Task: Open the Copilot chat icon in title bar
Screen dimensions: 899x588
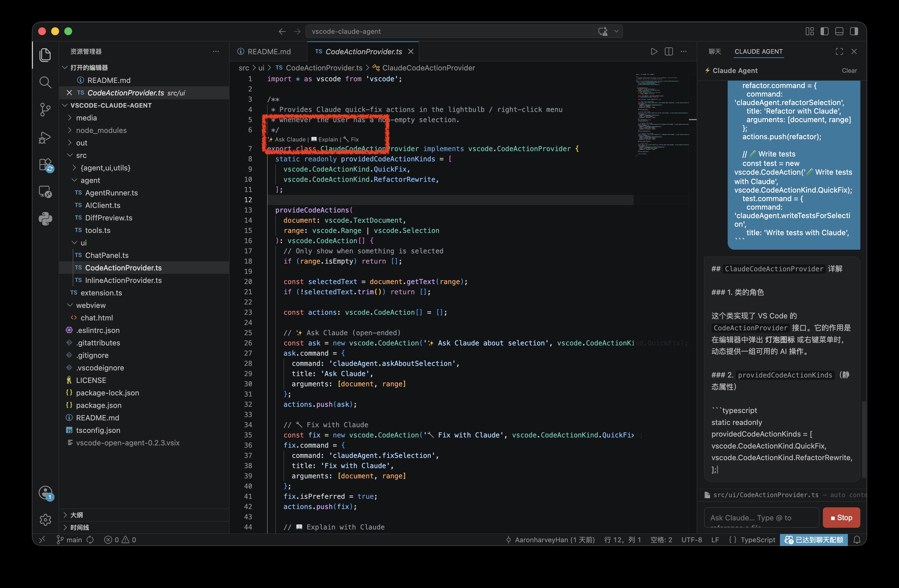Action: [x=603, y=31]
